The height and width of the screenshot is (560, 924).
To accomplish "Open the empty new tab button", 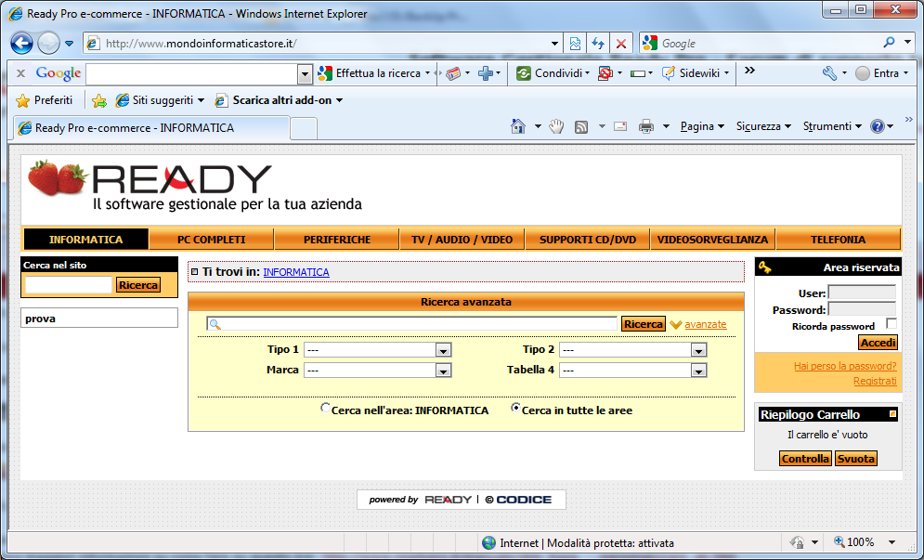I will 304,128.
